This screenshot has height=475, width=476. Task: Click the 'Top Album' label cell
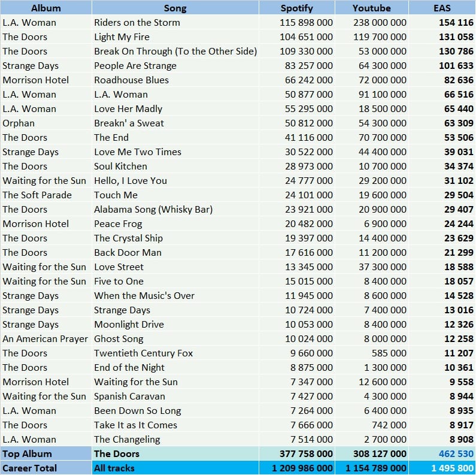(x=46, y=454)
